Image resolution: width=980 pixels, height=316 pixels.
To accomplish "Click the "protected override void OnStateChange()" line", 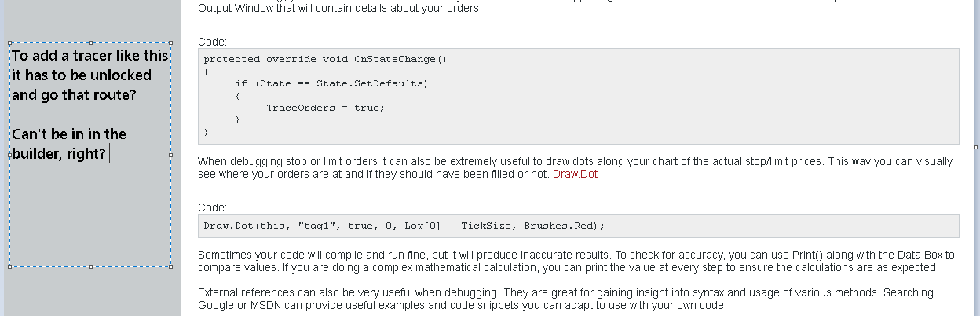I will pyautogui.click(x=324, y=59).
